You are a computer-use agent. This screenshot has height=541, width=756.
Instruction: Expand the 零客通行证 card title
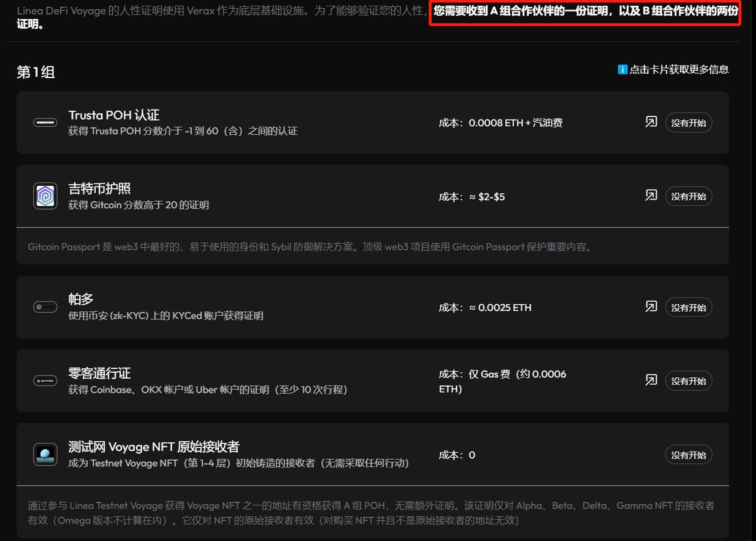tap(100, 373)
